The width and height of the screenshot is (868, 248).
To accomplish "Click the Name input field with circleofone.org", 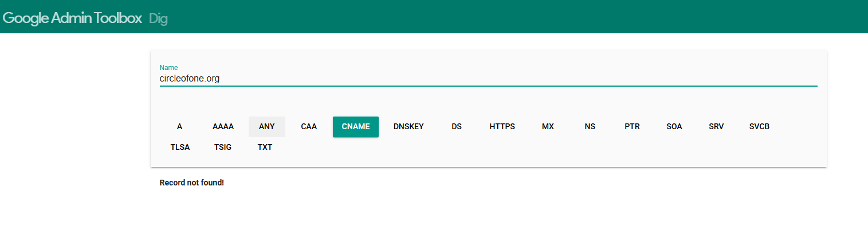I will pos(488,79).
